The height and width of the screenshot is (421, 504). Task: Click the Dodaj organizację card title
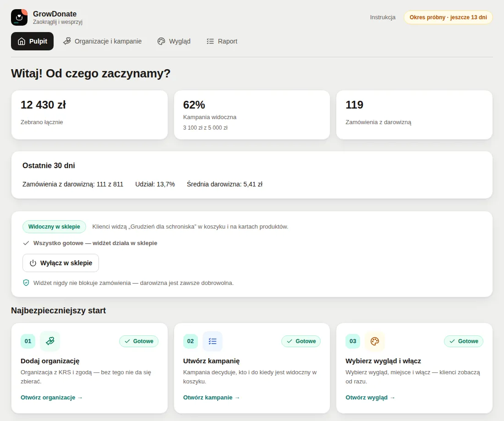coord(50,361)
